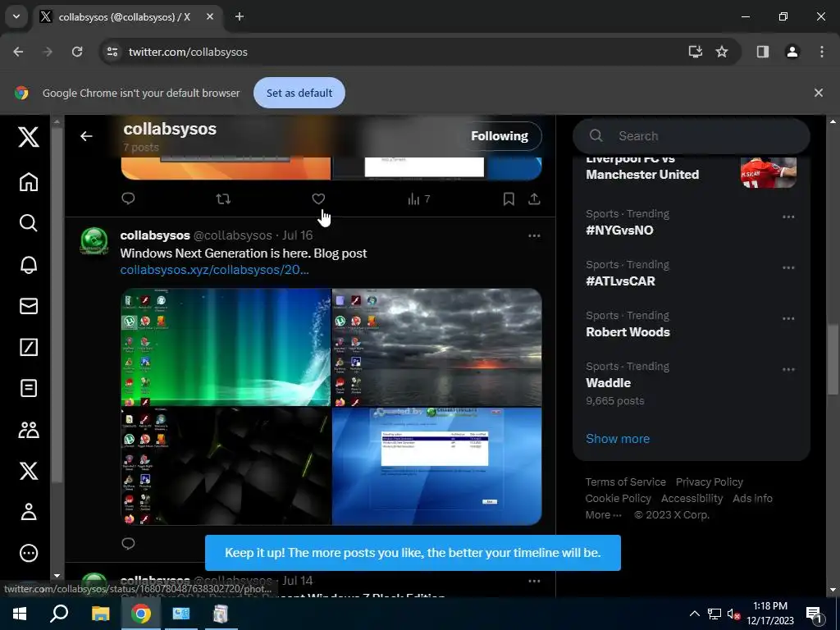
Task: Open the #NYGvsNO trend
Action: pos(691,222)
